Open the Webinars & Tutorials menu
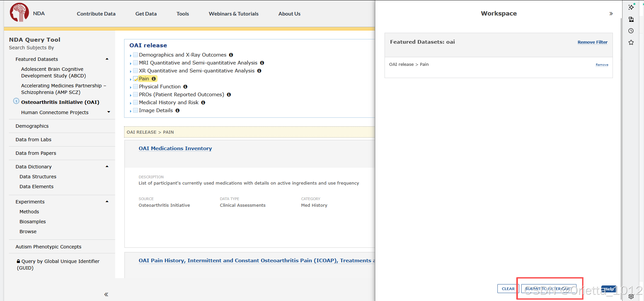This screenshot has width=644, height=301. coord(234,14)
